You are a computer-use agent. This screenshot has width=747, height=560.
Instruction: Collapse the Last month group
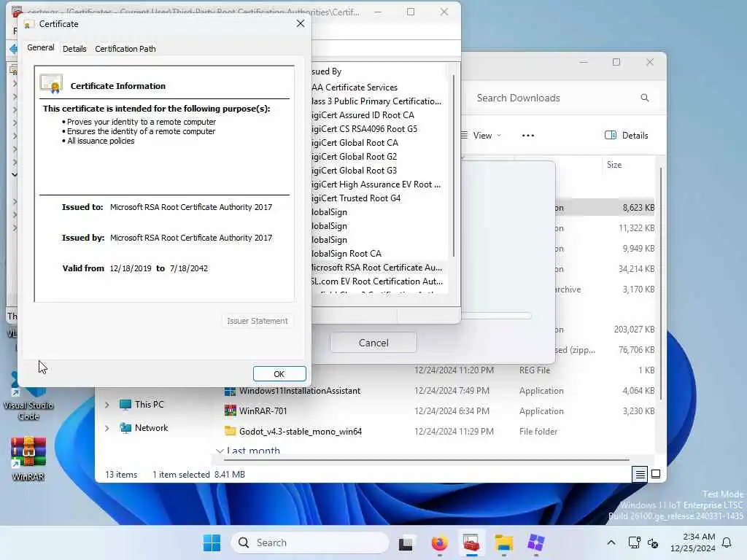pos(220,451)
